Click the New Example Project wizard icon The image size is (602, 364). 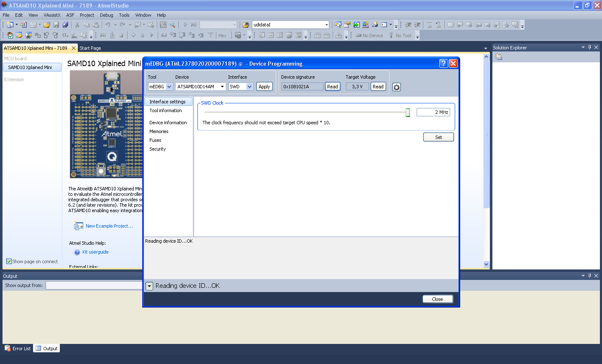click(78, 226)
